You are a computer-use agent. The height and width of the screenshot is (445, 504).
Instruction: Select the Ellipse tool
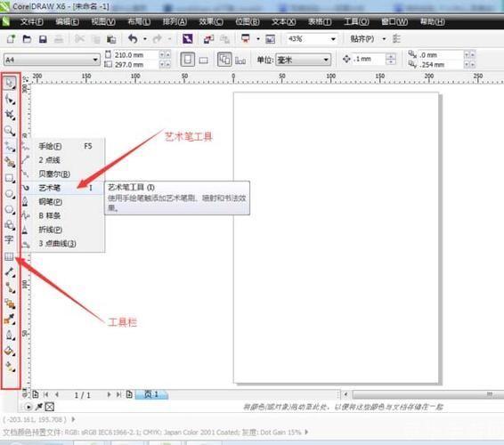[x=10, y=193]
